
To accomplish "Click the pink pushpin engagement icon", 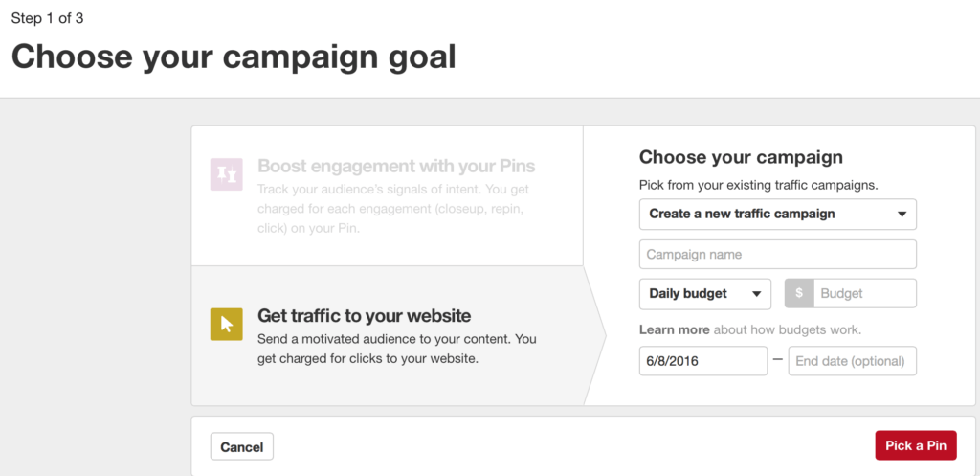I will 226,174.
